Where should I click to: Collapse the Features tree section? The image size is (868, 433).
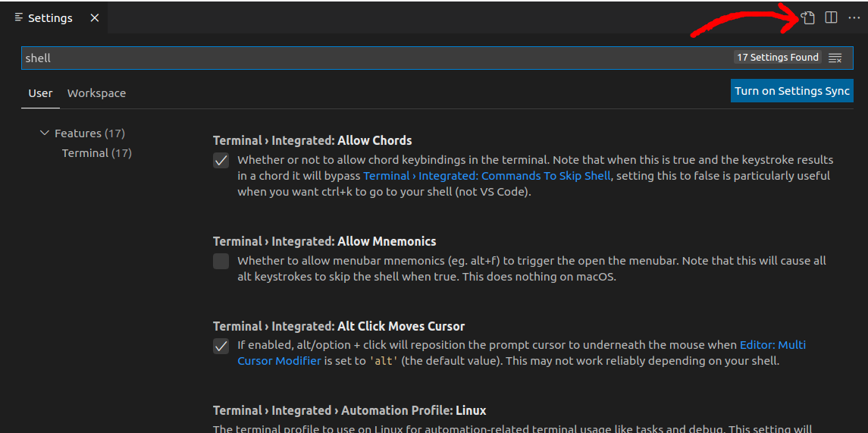click(45, 133)
